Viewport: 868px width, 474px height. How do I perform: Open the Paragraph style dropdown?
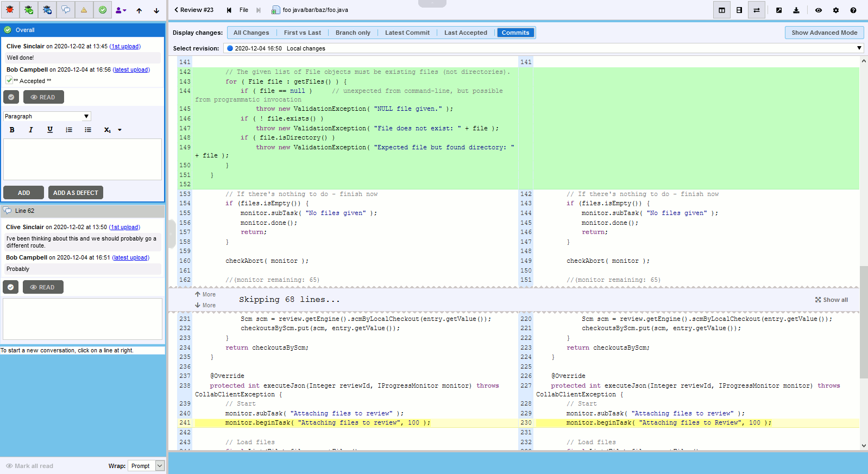[x=47, y=116]
